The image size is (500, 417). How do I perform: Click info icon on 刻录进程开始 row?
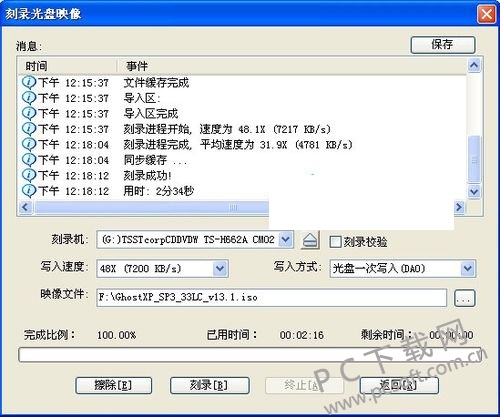(29, 129)
